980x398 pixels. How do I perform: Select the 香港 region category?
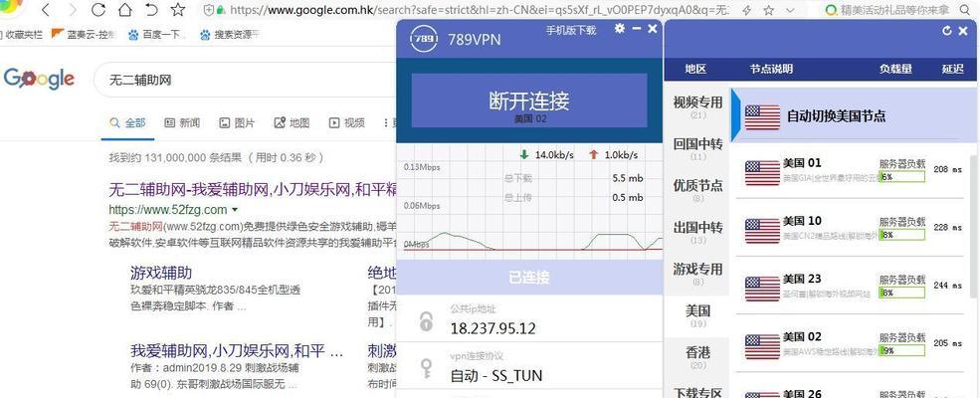(x=697, y=357)
